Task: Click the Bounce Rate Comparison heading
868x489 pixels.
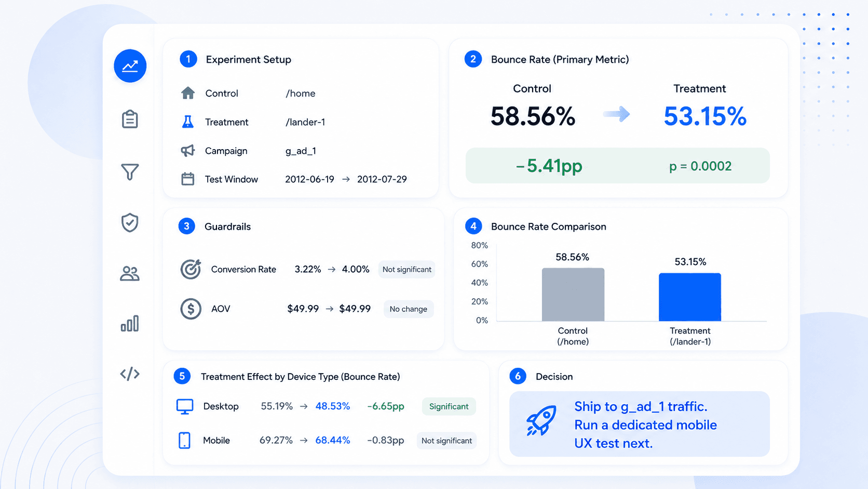Action: (548, 227)
